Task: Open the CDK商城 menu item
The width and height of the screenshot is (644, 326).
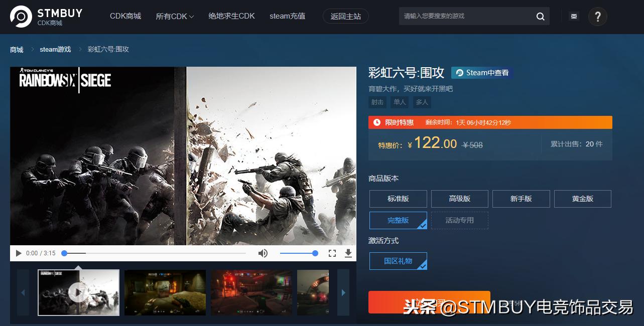Action: pyautogui.click(x=125, y=16)
